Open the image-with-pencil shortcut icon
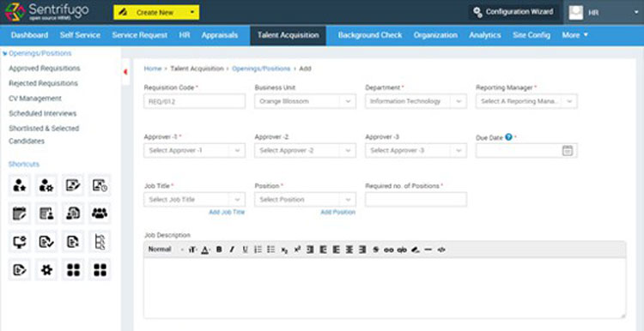 (73, 185)
